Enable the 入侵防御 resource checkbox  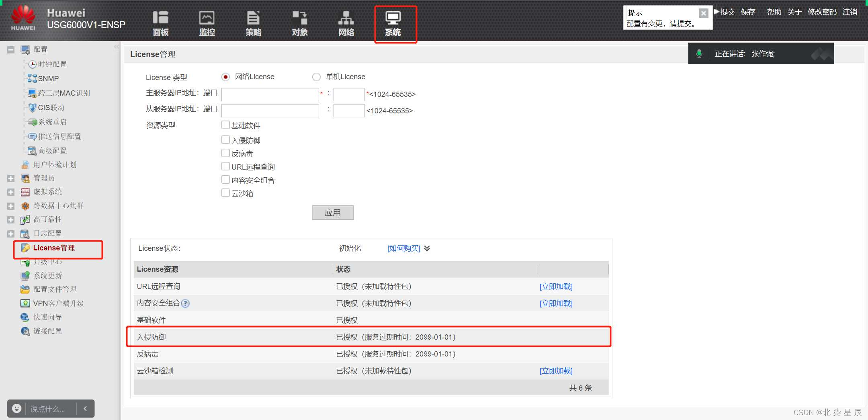pos(226,139)
